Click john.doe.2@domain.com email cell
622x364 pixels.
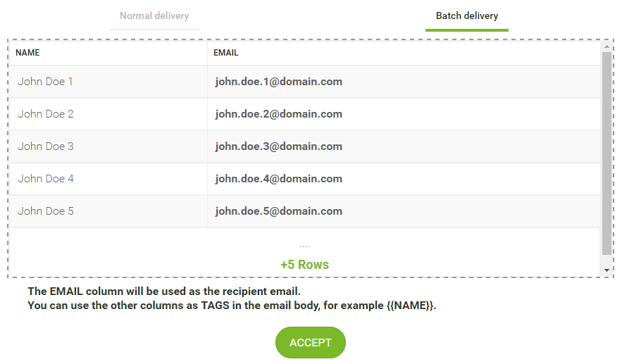click(404, 114)
